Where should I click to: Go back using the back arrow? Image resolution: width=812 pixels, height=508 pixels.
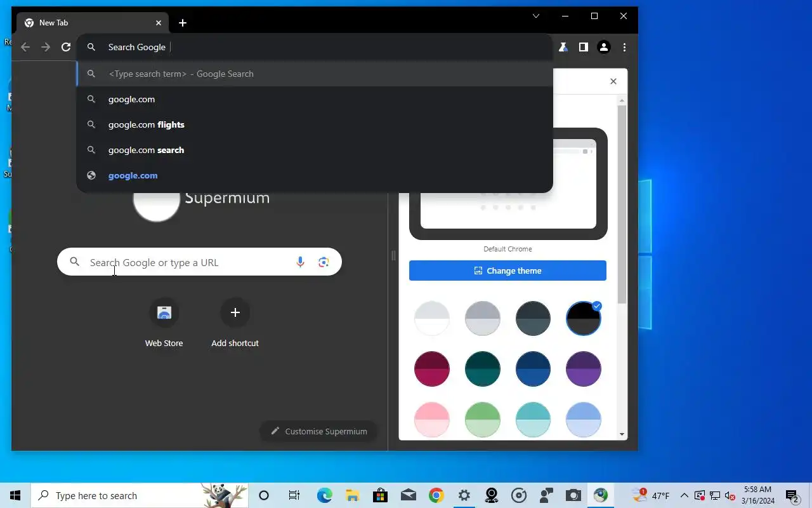pos(25,47)
